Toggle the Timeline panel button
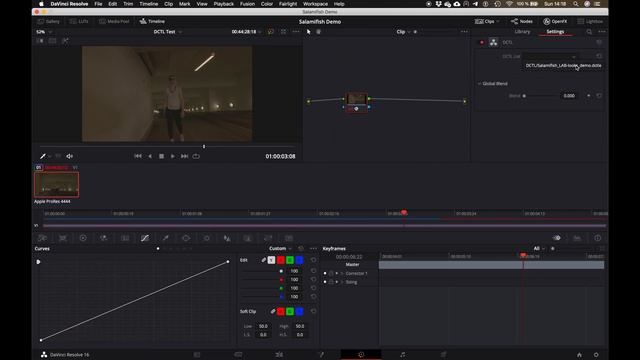The width and height of the screenshot is (640, 360). coord(152,21)
